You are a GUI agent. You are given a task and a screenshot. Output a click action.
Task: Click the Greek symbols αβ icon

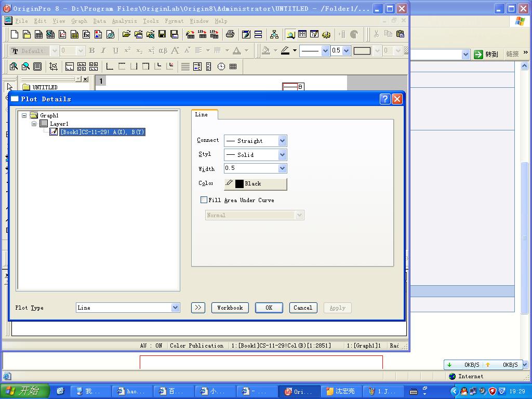(x=163, y=51)
